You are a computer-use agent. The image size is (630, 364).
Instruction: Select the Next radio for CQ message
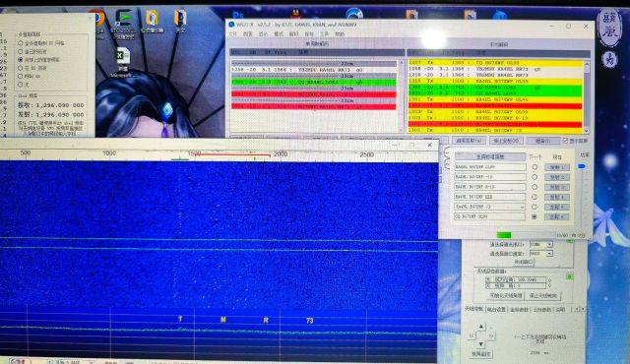pos(535,216)
